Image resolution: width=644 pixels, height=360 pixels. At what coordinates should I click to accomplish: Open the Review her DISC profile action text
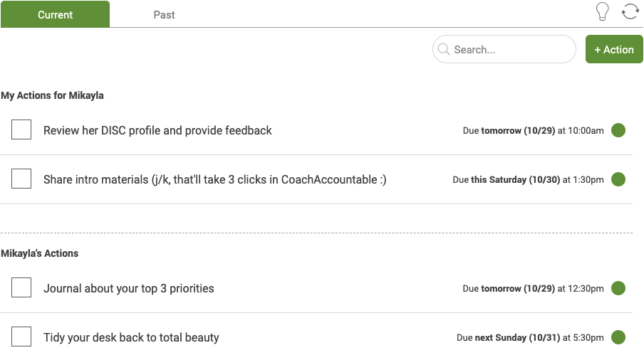pyautogui.click(x=157, y=130)
